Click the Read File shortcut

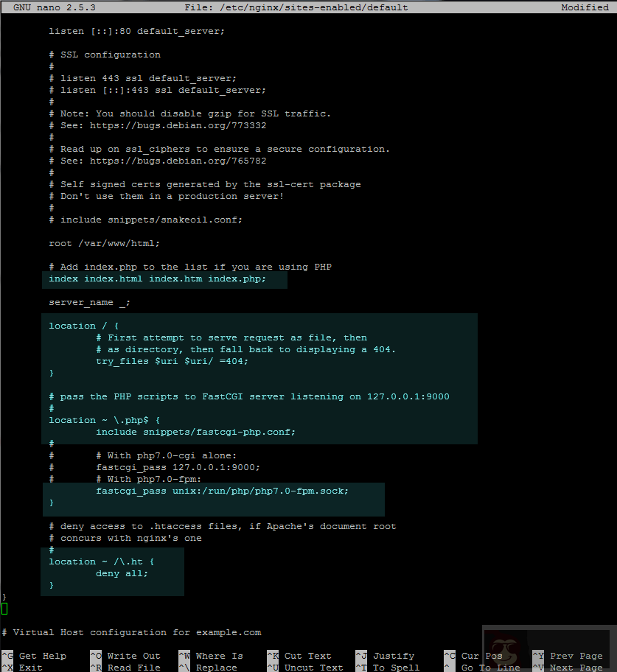(x=133, y=668)
